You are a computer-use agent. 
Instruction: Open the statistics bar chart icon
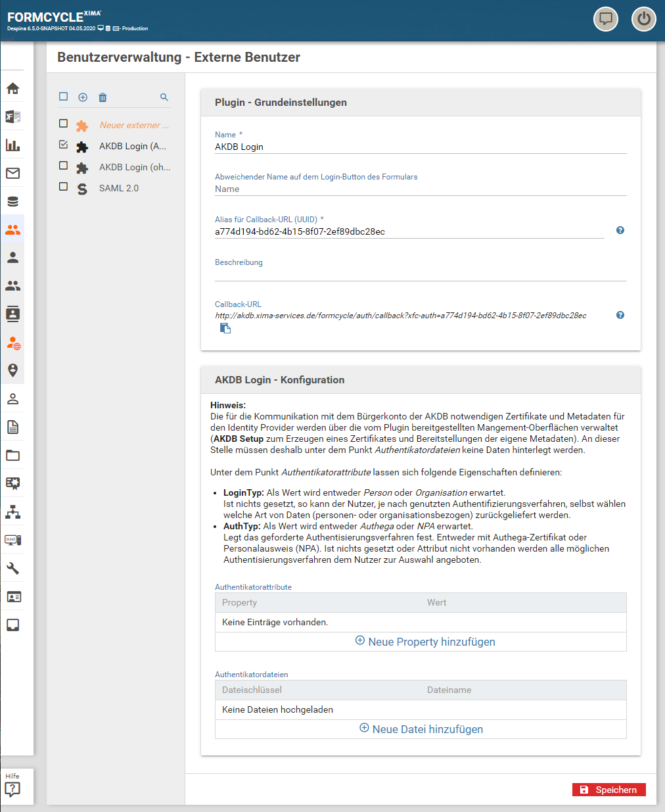[12, 145]
